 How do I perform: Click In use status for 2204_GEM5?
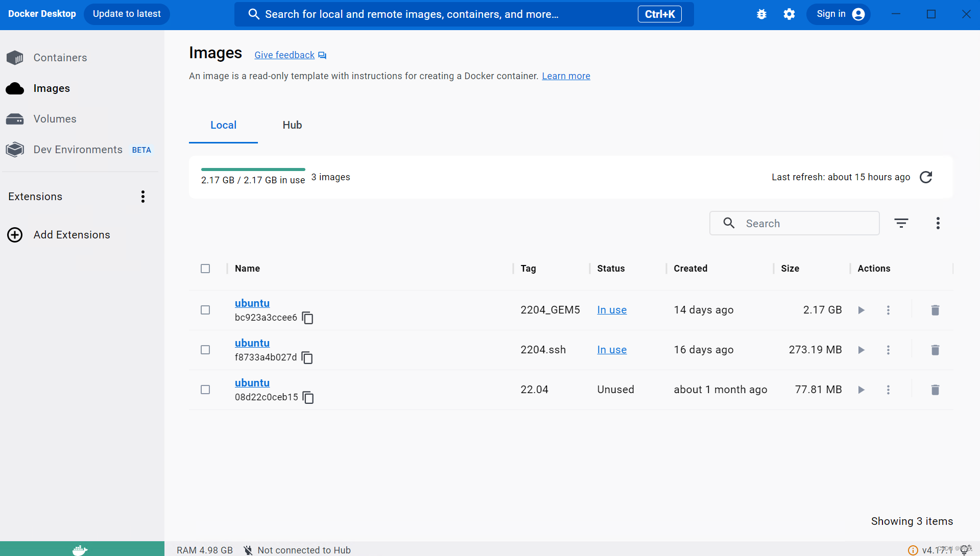pos(612,310)
